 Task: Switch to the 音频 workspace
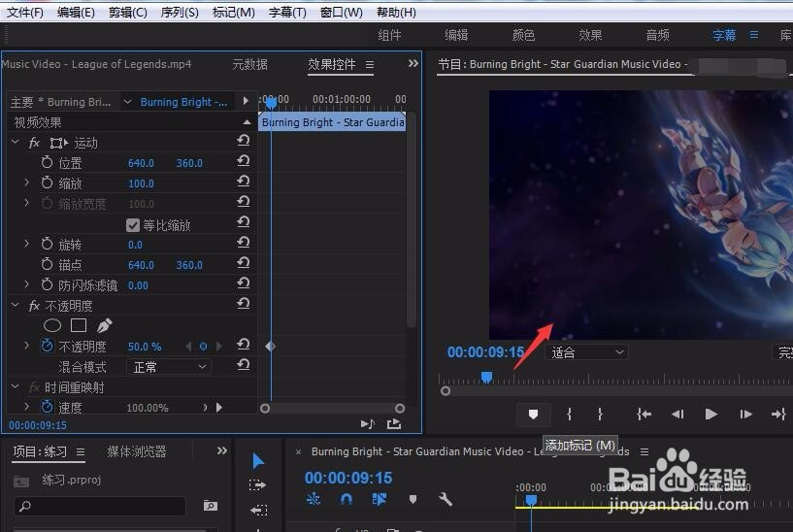[657, 35]
